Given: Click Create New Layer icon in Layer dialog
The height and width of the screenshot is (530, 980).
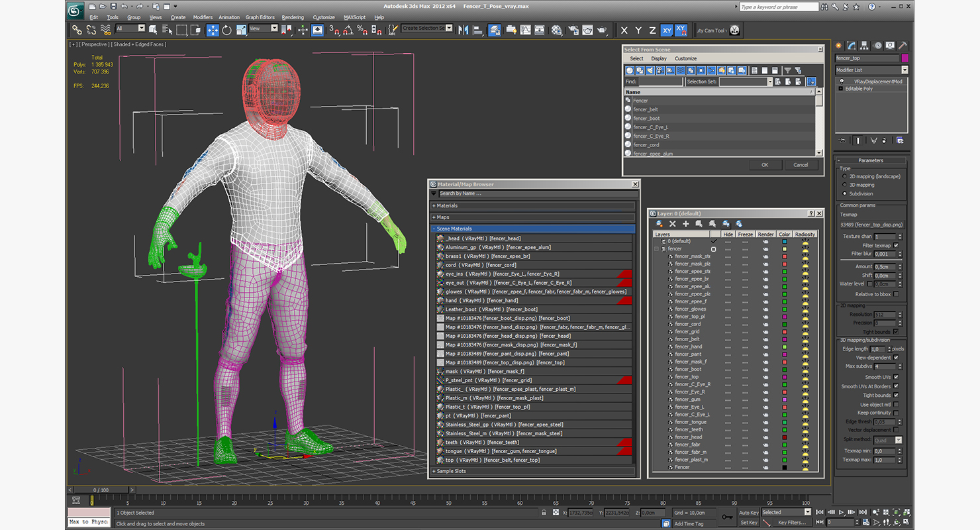Looking at the screenshot, I should 659,224.
